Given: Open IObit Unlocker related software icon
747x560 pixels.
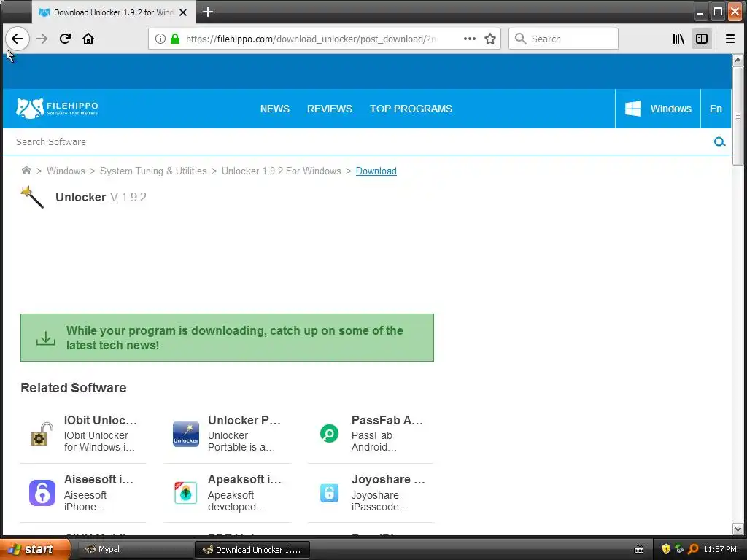Looking at the screenshot, I should point(42,434).
